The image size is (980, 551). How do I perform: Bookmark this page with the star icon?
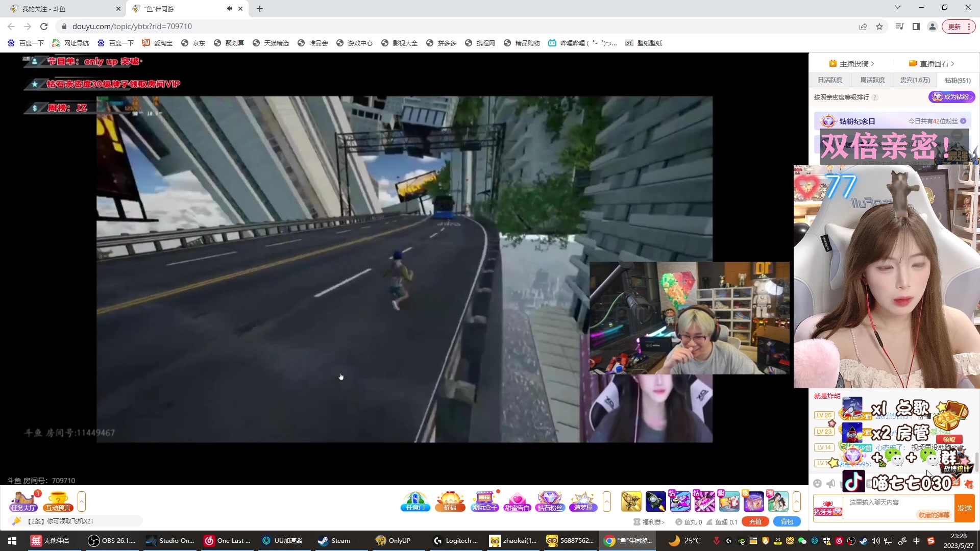879,27
